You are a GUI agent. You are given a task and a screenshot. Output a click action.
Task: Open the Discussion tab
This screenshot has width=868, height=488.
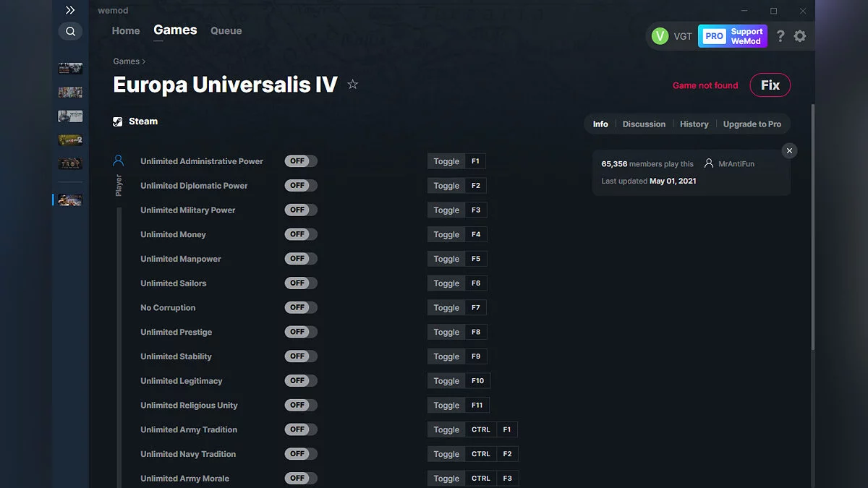coord(643,124)
